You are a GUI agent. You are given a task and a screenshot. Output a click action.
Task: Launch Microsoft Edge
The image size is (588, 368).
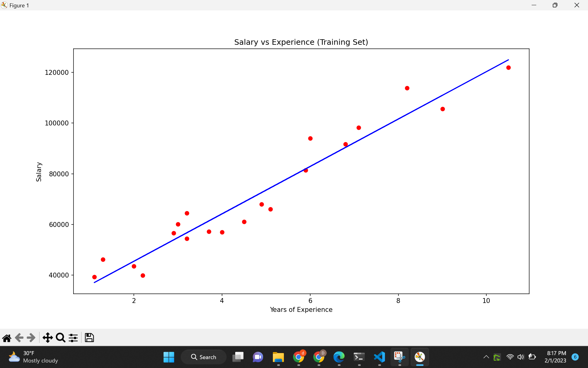pos(339,357)
